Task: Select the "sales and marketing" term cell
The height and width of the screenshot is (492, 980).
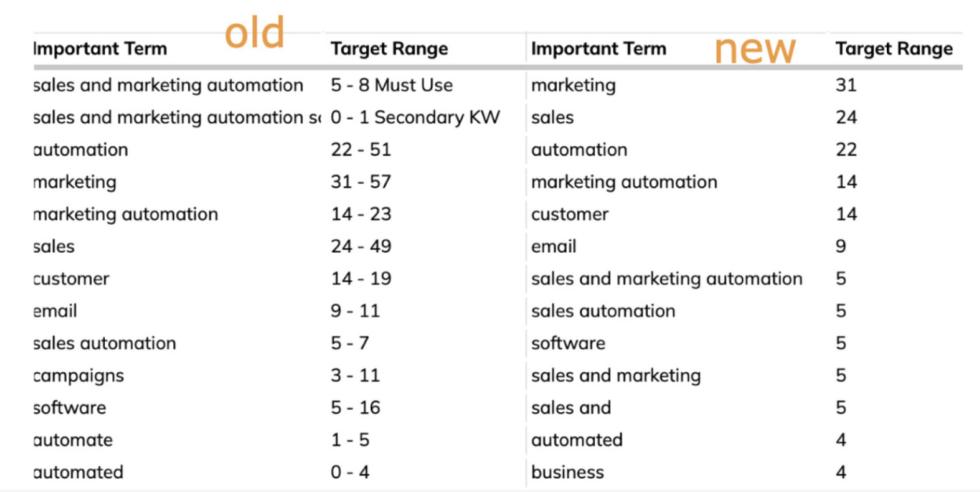Action: pos(615,376)
